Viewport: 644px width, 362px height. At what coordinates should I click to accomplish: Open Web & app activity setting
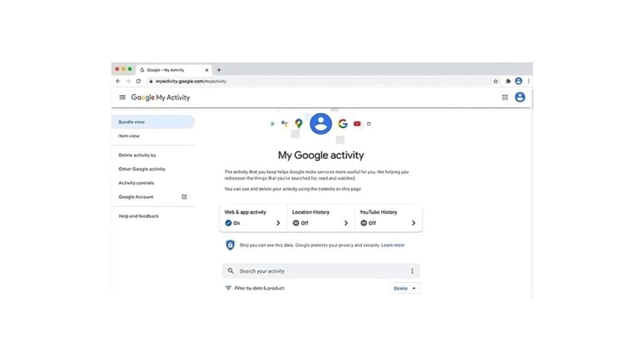253,217
